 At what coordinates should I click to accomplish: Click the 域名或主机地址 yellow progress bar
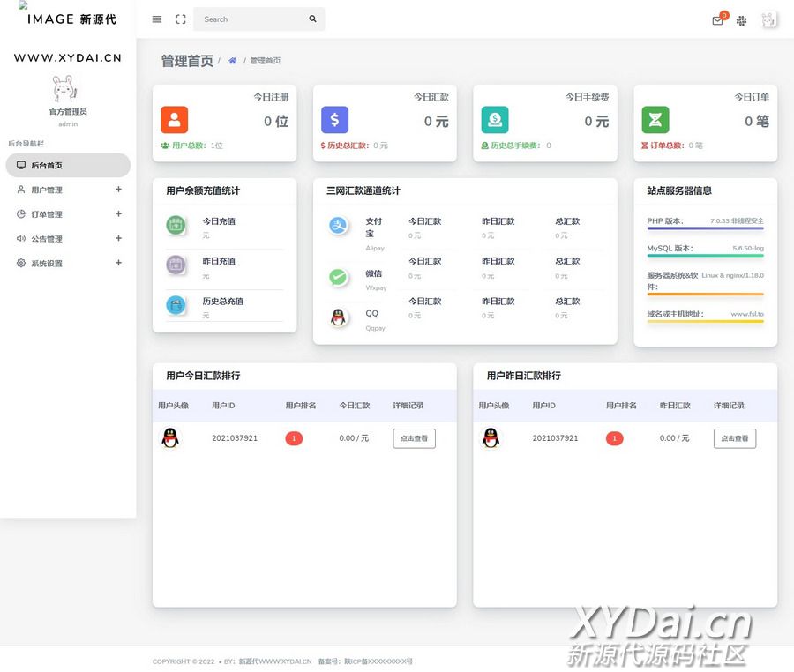pos(706,321)
